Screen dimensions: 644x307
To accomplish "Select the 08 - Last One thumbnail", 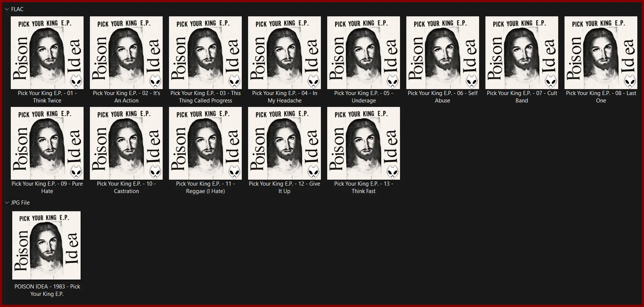I will pos(601,53).
